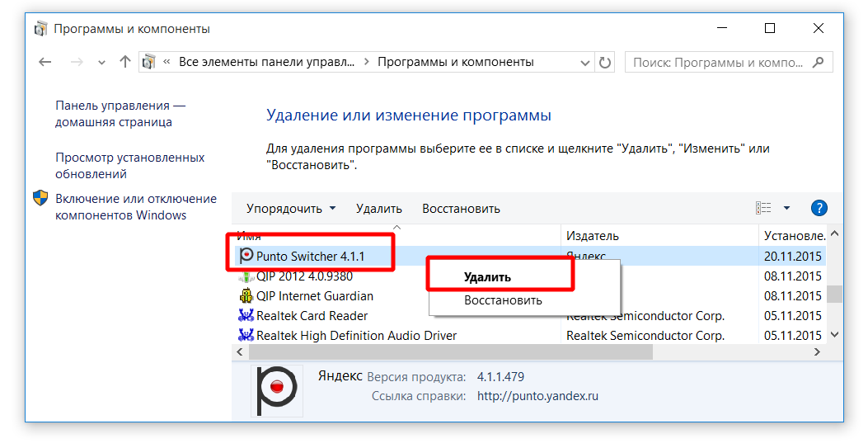Screen dimensions: 868x448
Task: Expand the Упорядочить dropdown menu
Action: coord(291,209)
